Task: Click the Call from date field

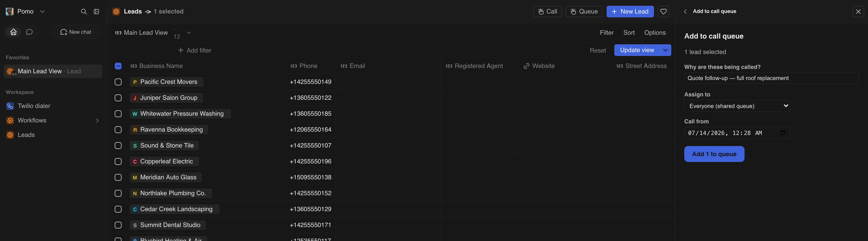Action: (737, 133)
